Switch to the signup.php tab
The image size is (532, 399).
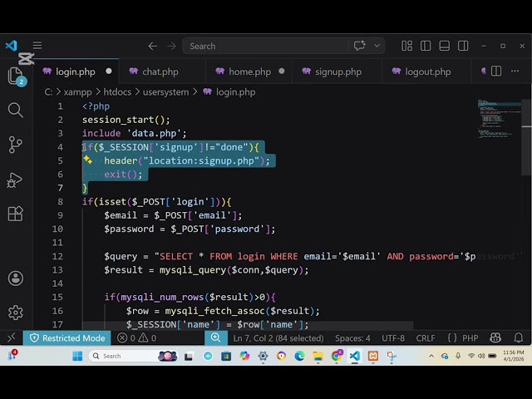coord(338,71)
